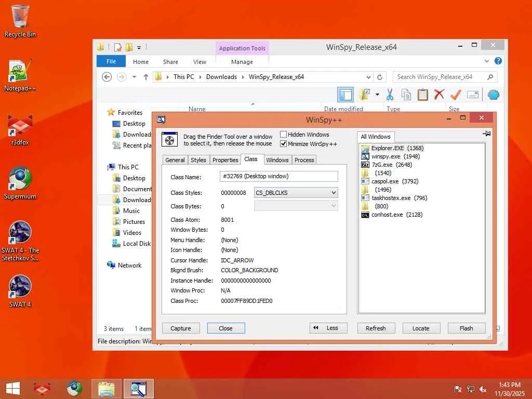Select the (1496) folder entry
Image resolution: width=532 pixels, height=399 pixels.
(376, 190)
